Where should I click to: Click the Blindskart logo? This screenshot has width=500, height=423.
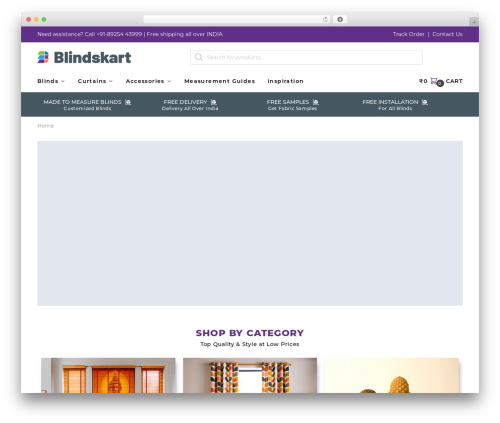pyautogui.click(x=84, y=57)
